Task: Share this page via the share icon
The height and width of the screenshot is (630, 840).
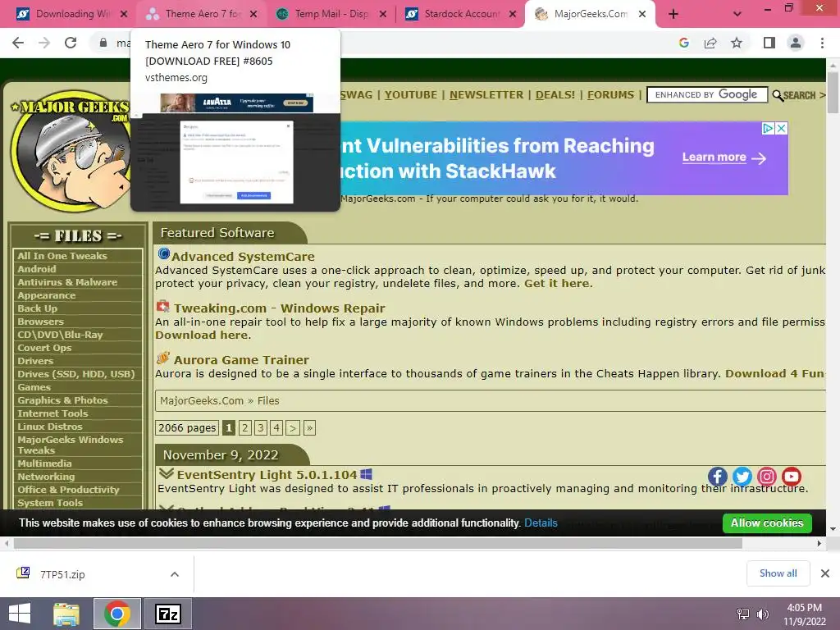Action: pyautogui.click(x=710, y=43)
